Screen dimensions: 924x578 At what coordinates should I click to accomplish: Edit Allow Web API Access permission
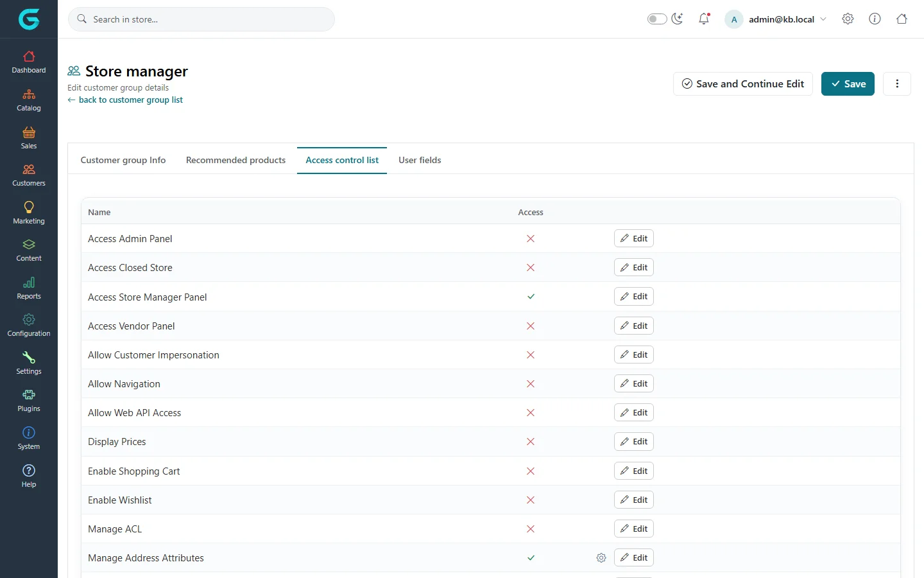pos(634,412)
